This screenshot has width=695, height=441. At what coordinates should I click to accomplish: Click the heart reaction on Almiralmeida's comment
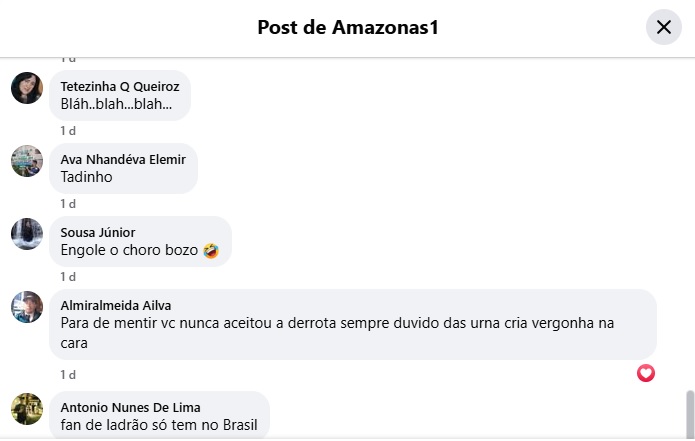click(646, 373)
